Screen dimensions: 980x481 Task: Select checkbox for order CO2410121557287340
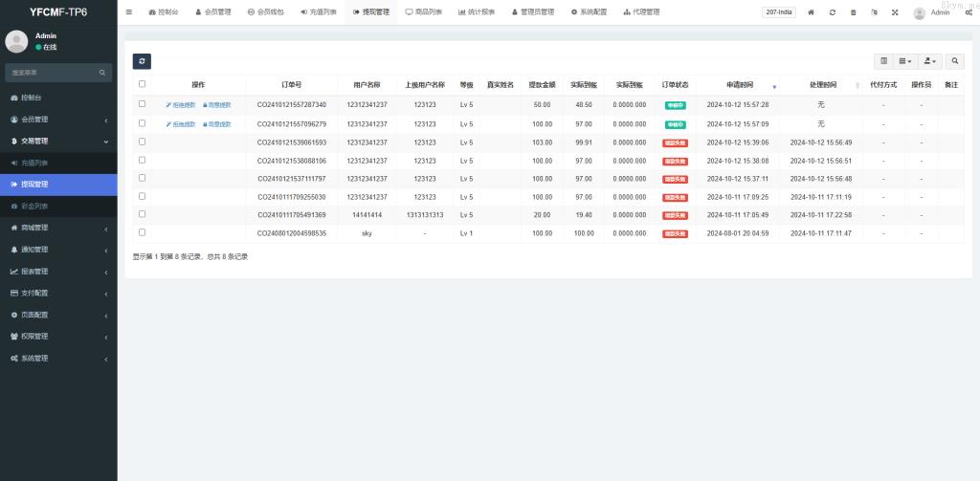click(x=143, y=104)
